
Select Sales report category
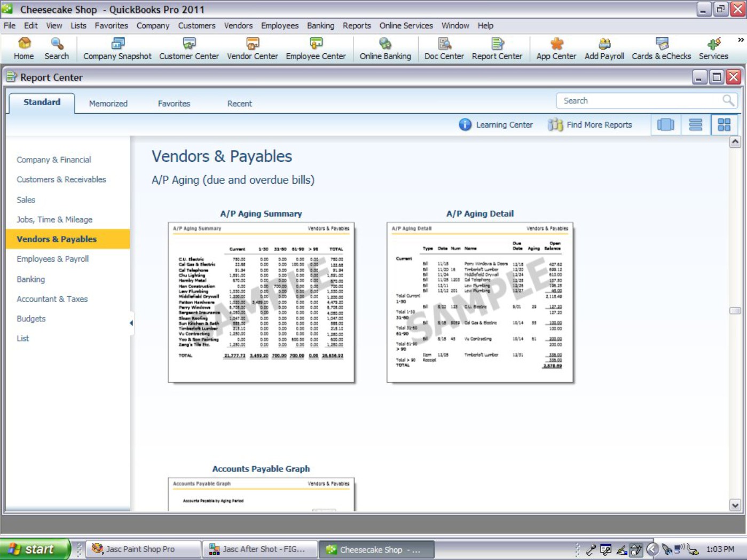pyautogui.click(x=26, y=200)
